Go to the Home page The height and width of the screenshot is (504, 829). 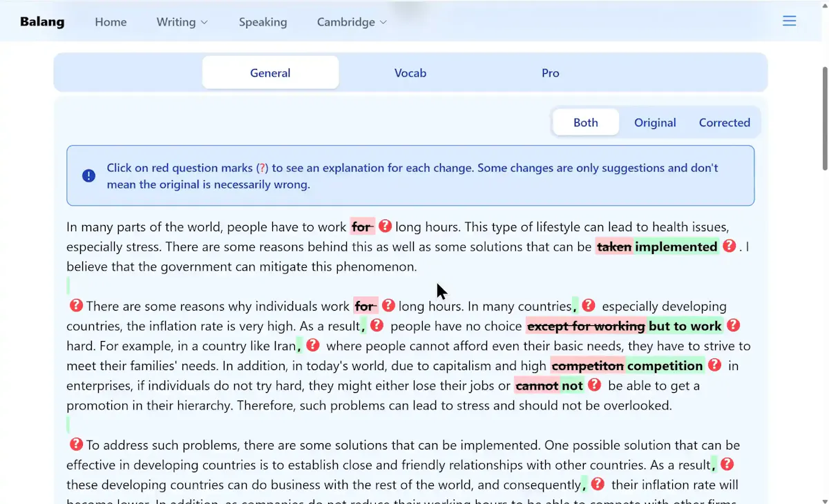tap(111, 22)
